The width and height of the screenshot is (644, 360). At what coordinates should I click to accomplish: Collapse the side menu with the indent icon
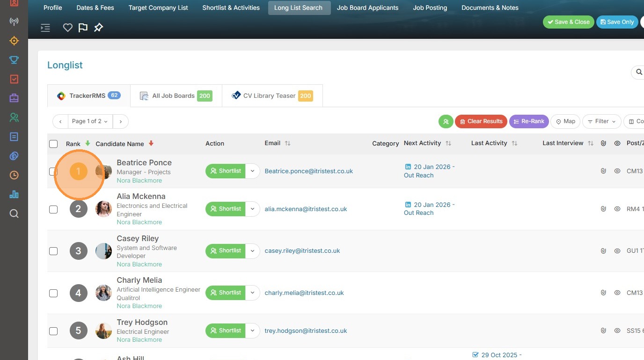[45, 28]
